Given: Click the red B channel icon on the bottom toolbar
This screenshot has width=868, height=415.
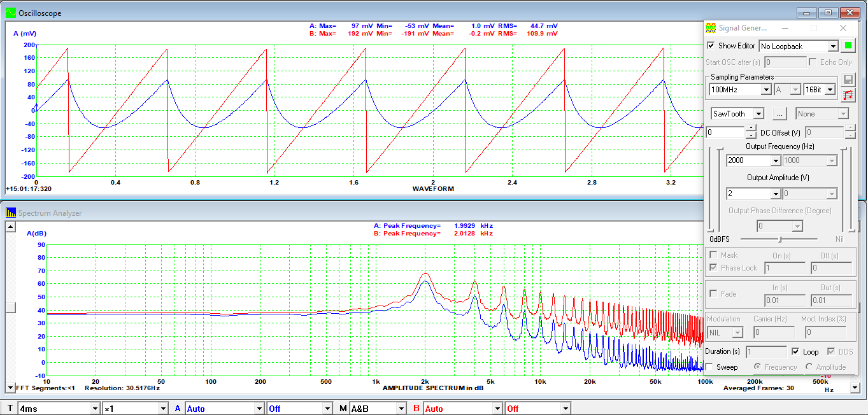Looking at the screenshot, I should click(x=416, y=407).
